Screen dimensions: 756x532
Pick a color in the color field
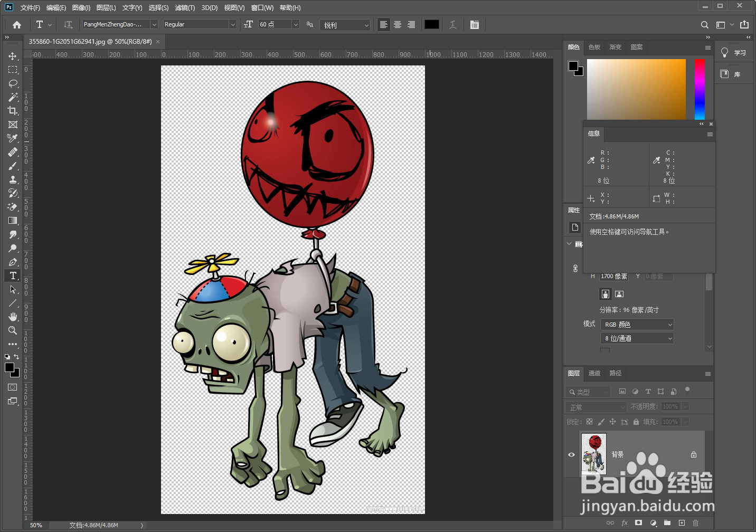[636, 89]
